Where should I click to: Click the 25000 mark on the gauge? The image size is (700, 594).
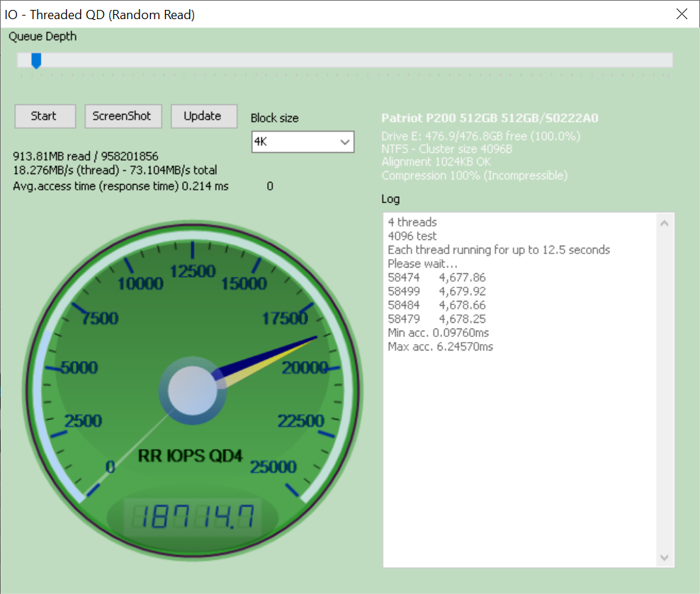click(x=273, y=467)
